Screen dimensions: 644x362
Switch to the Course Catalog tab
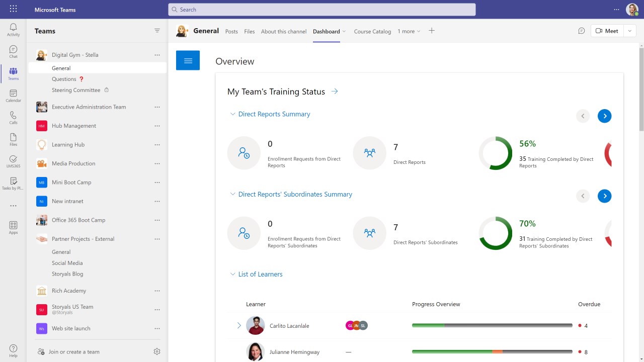372,31
